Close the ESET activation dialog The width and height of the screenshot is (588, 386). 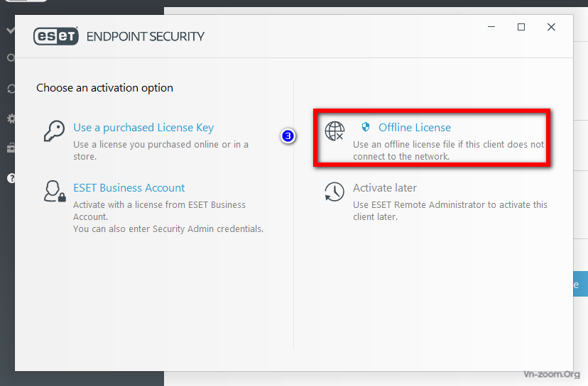(551, 27)
